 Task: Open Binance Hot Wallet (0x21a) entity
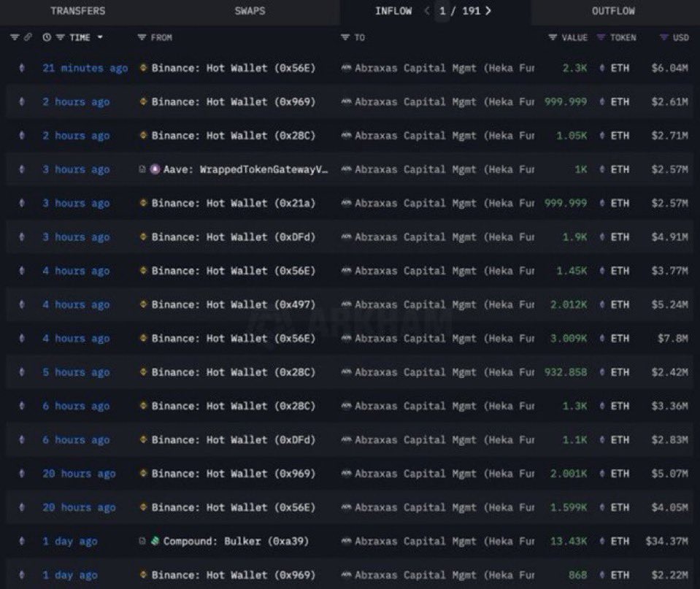pos(234,203)
